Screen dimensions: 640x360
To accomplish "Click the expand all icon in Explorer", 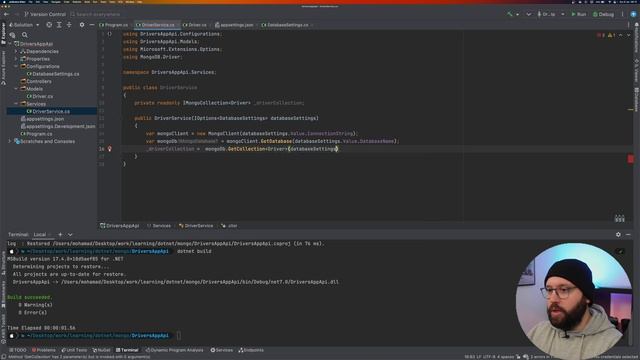I will (59, 25).
